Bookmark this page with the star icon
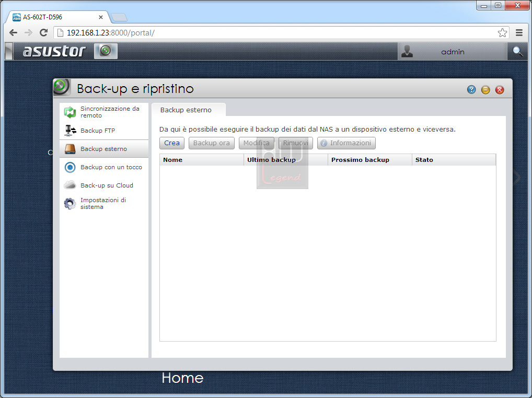The image size is (532, 398). tap(503, 33)
